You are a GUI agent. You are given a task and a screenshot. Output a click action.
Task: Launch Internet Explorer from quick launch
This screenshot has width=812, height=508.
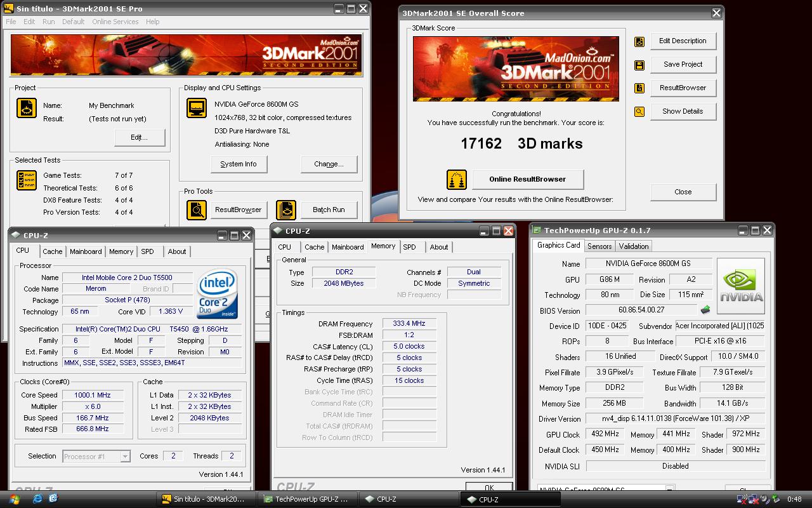pos(36,499)
